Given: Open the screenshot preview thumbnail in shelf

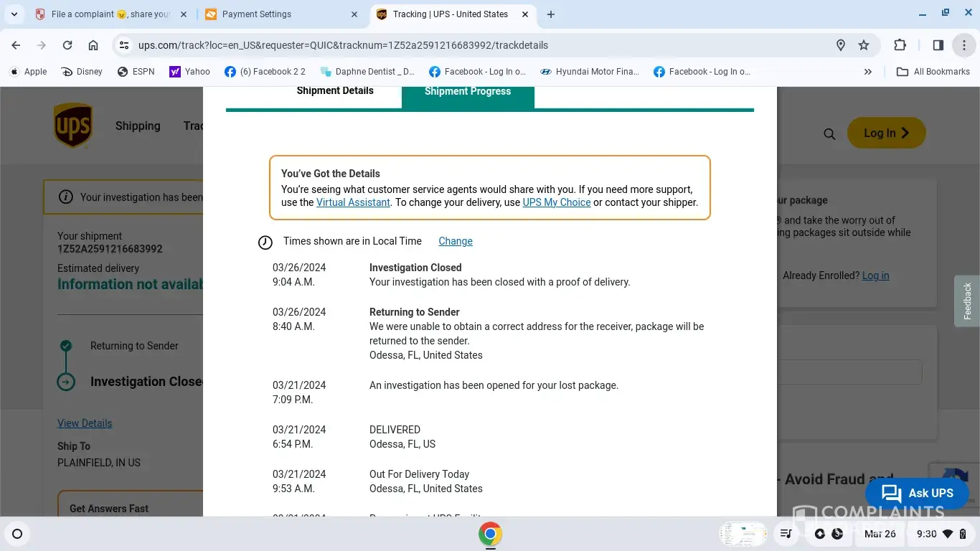Looking at the screenshot, I should pyautogui.click(x=743, y=534).
